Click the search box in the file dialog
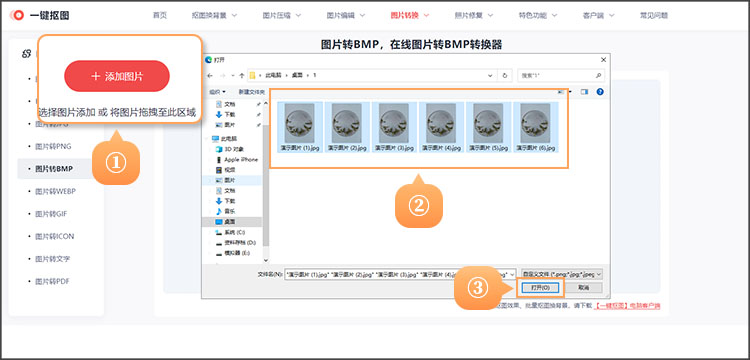Screen dimensions: 750x360 [561, 76]
